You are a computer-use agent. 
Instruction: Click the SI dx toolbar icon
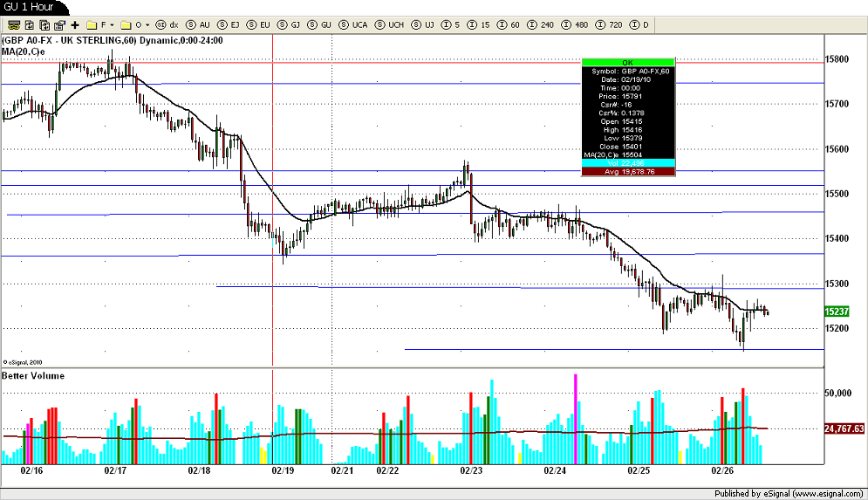pyautogui.click(x=167, y=25)
